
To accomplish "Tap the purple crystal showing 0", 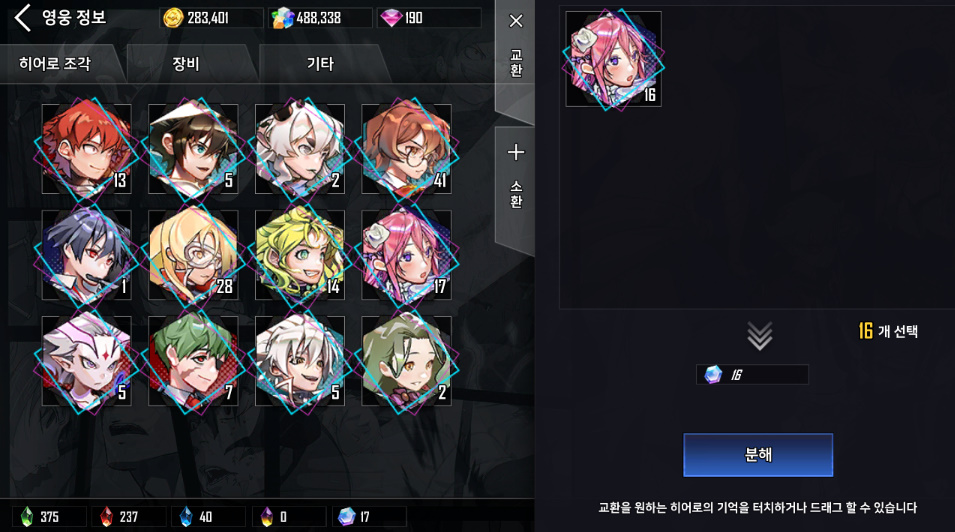I will point(266,517).
